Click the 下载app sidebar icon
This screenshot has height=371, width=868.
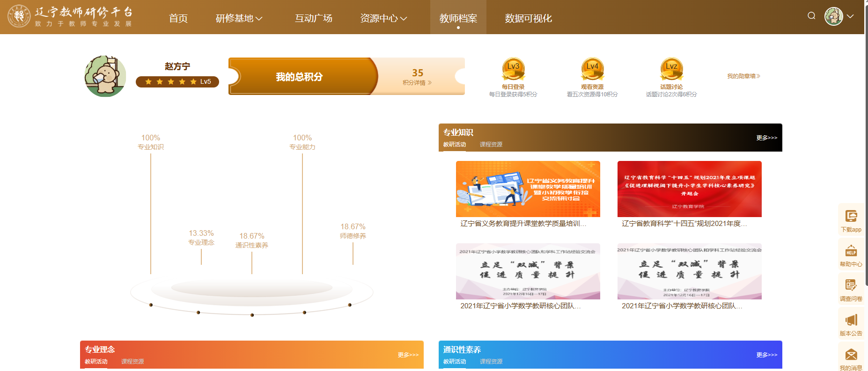[851, 216]
